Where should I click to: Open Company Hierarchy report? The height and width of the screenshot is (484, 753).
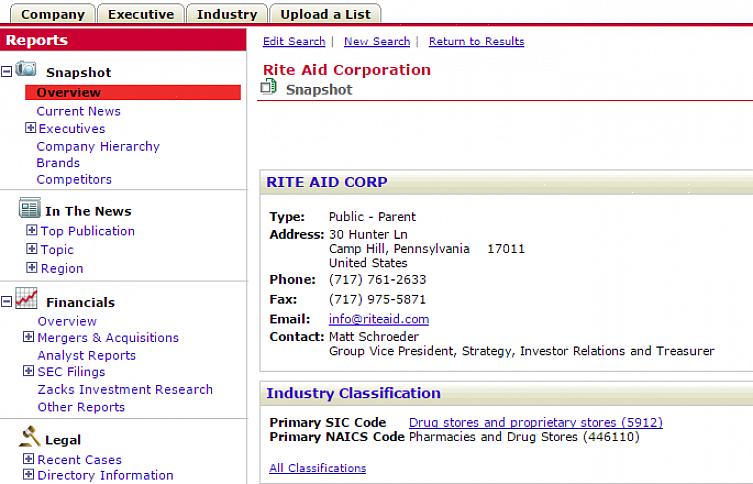point(98,146)
